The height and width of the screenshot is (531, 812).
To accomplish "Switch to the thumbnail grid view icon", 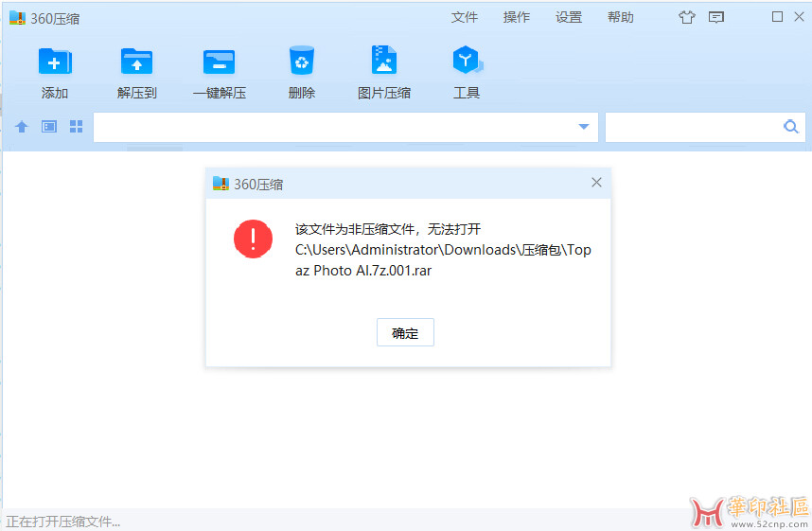I will pyautogui.click(x=77, y=127).
